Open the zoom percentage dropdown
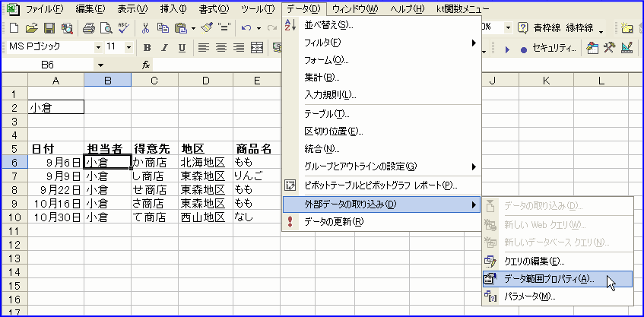The width and height of the screenshot is (644, 317). point(509,27)
